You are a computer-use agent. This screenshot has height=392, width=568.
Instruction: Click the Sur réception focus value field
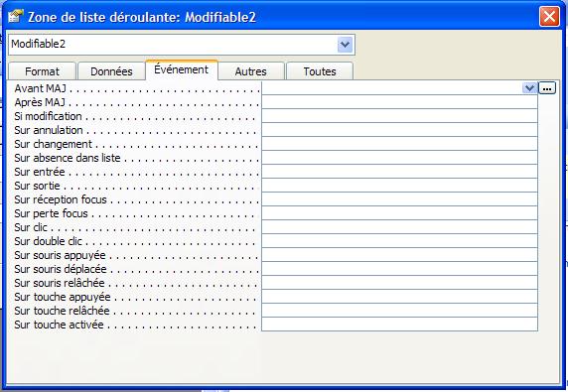[399, 199]
